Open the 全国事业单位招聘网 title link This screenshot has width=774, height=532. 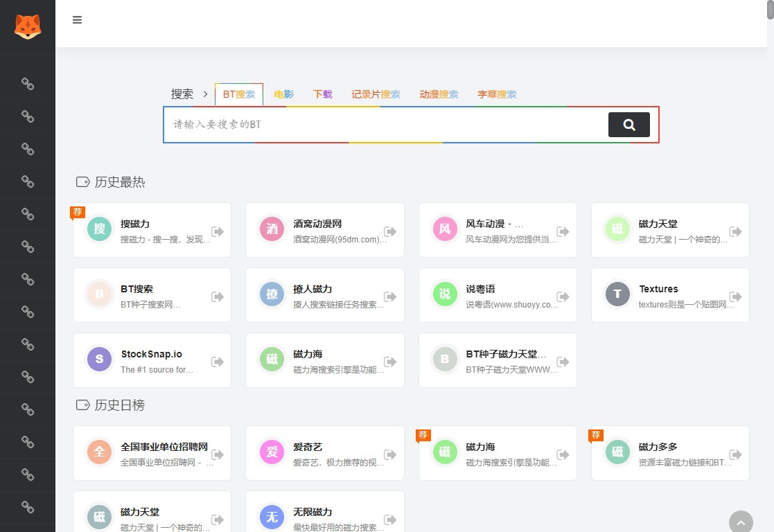point(164,447)
